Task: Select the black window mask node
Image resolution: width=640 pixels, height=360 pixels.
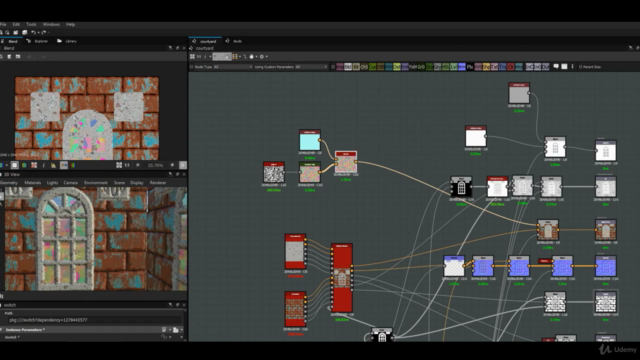Action: point(461,187)
